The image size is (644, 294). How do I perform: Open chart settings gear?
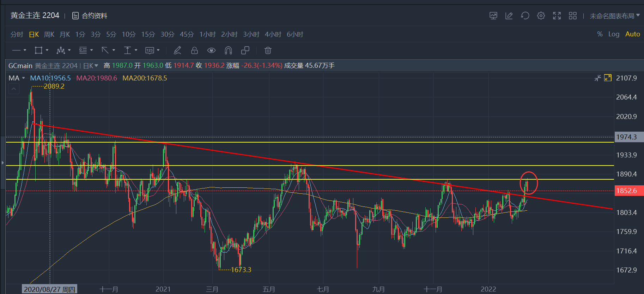click(x=541, y=16)
